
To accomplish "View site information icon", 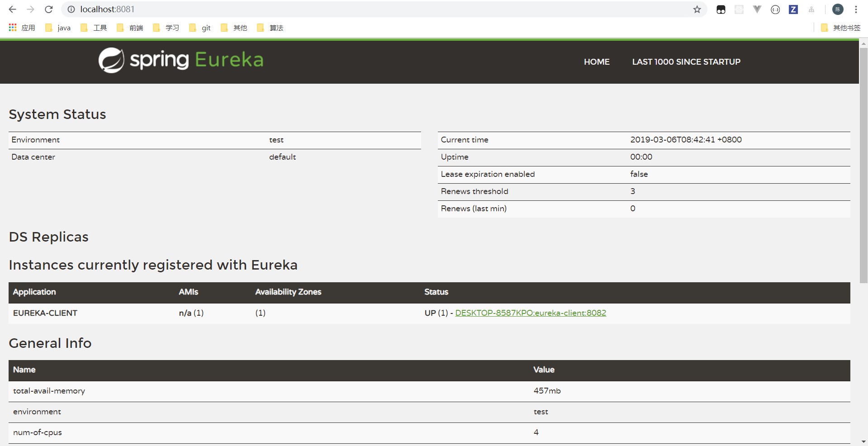I will (71, 9).
